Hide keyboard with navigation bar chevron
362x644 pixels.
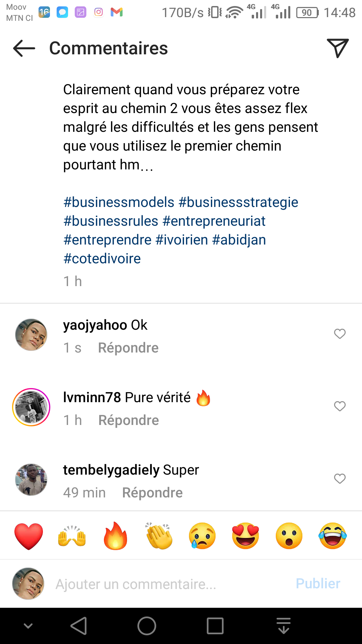(x=28, y=626)
